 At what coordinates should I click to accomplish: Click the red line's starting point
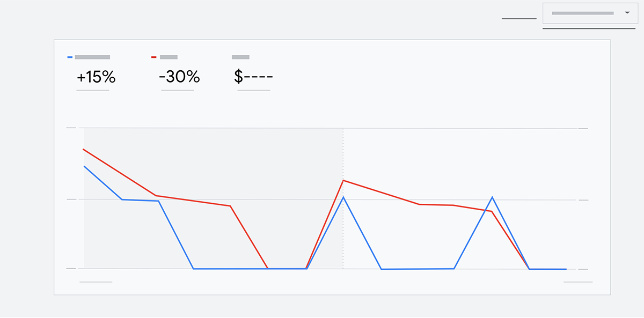point(84,149)
